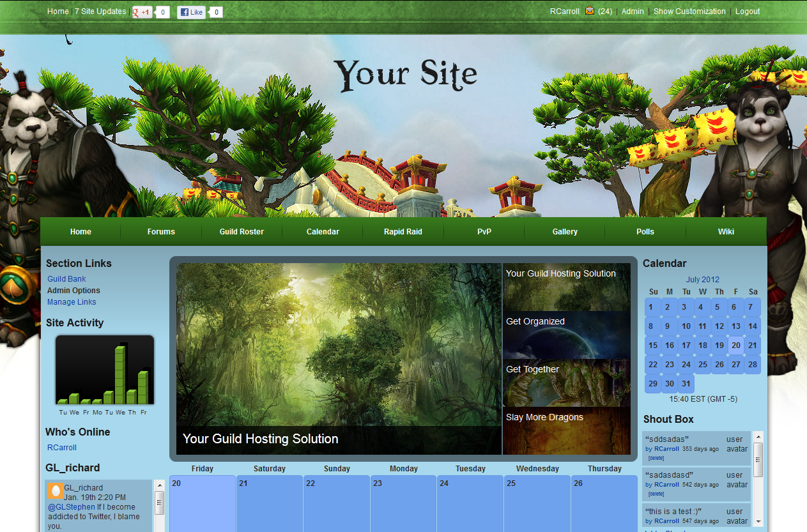
Task: Open messages via the envelope icon
Action: click(x=590, y=11)
